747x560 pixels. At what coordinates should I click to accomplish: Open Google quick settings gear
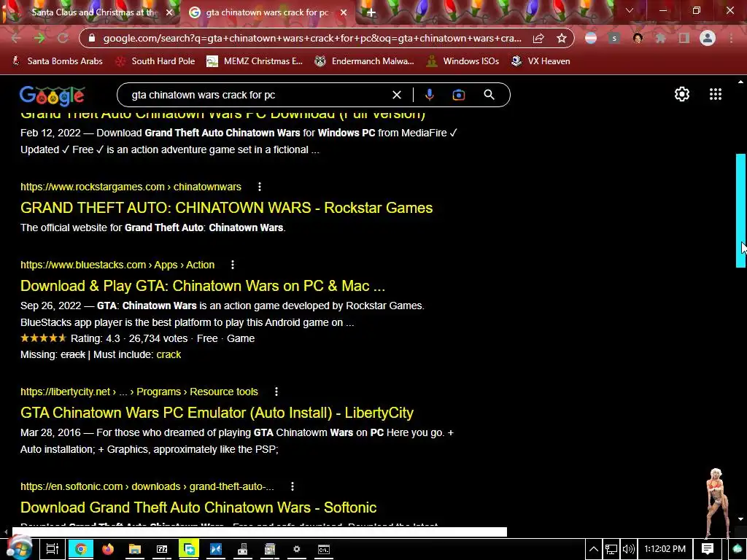point(682,94)
